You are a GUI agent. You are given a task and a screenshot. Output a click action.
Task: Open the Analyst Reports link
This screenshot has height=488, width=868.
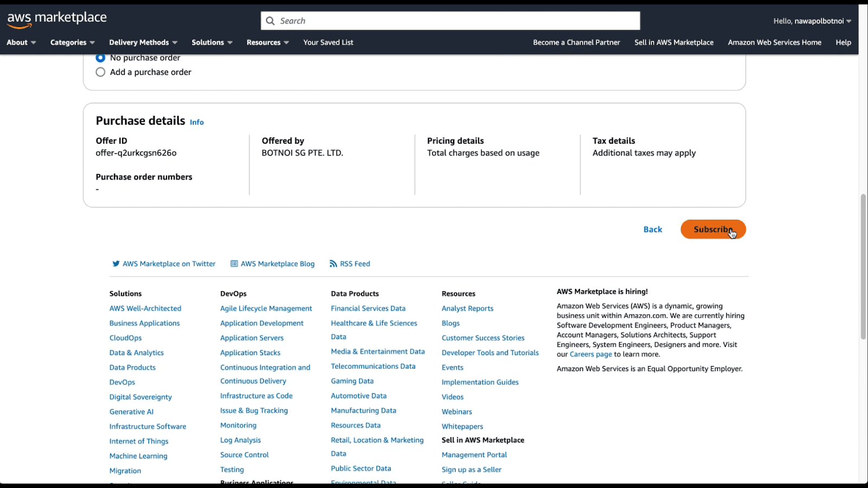click(467, 308)
